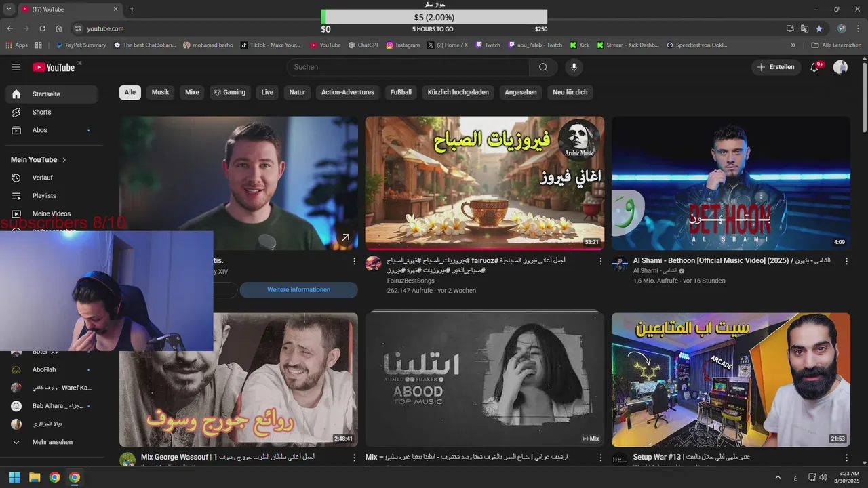Expand Mein YouTube section
The width and height of the screenshot is (868, 488).
coord(39,160)
